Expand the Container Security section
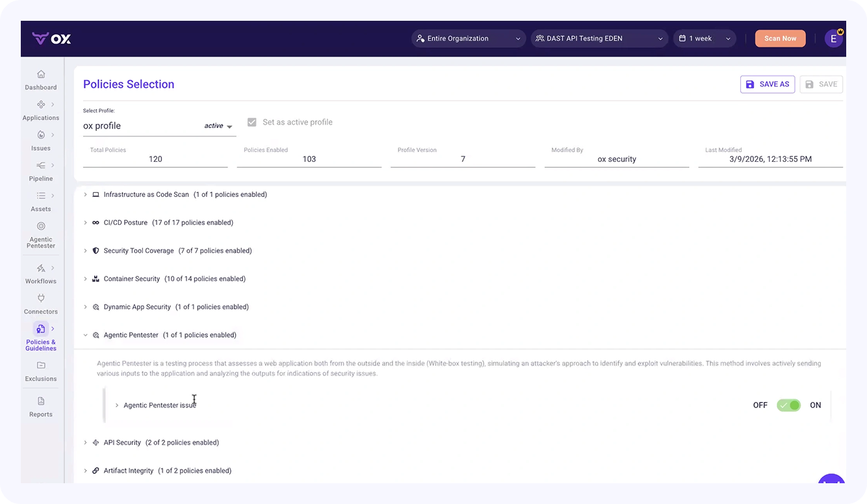The image size is (867, 504). (85, 279)
